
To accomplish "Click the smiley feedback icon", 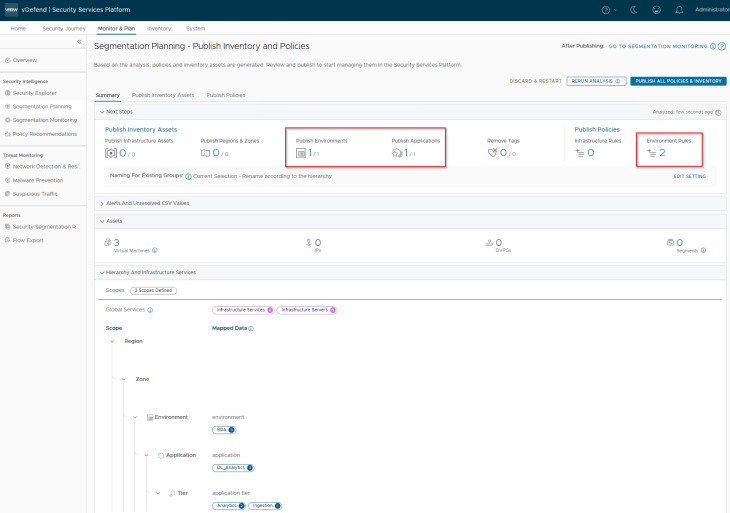I will coord(655,9).
